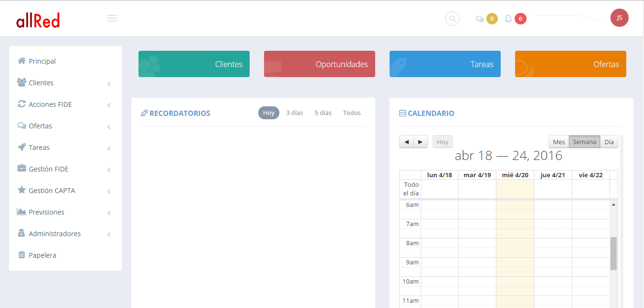Select the Semana calendar view
Screen dimensions: 644x308
(x=584, y=142)
